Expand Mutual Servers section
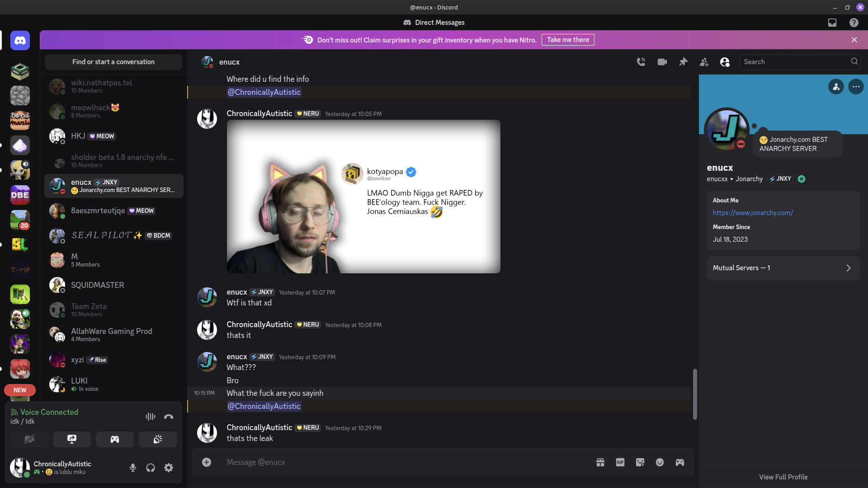 783,268
